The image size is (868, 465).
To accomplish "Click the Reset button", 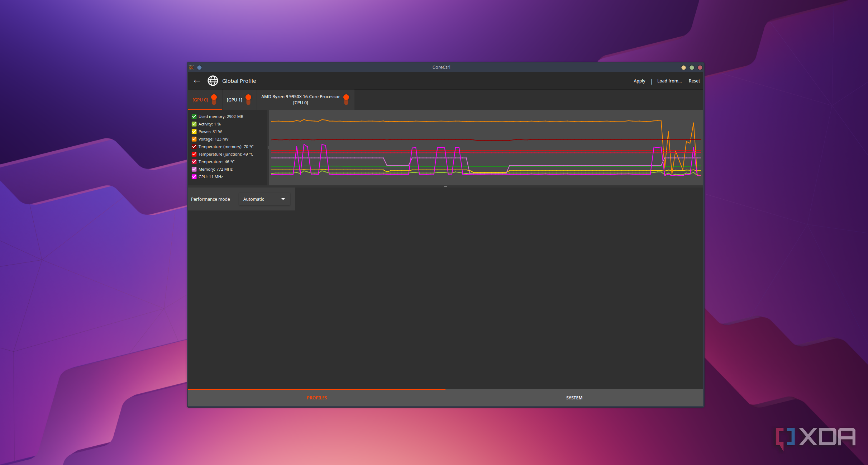I will [694, 81].
